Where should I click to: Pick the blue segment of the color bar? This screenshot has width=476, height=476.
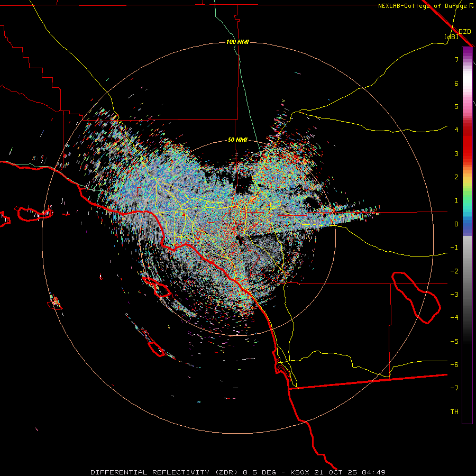click(x=467, y=226)
